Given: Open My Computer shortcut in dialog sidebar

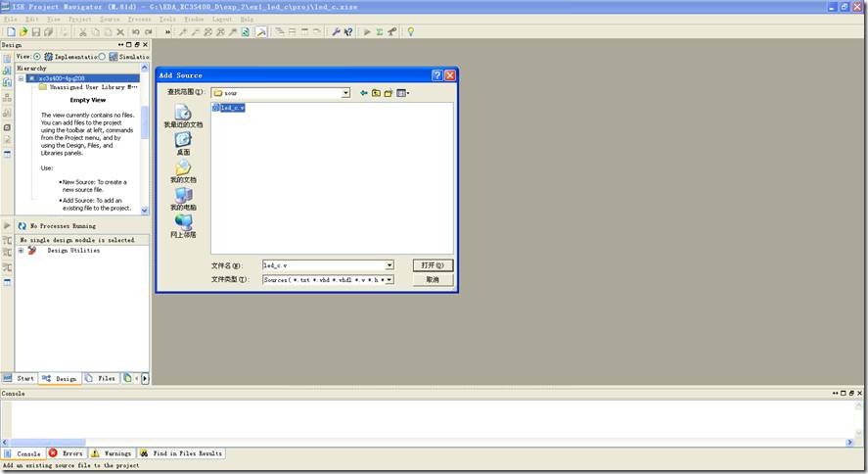Looking at the screenshot, I should (x=183, y=199).
